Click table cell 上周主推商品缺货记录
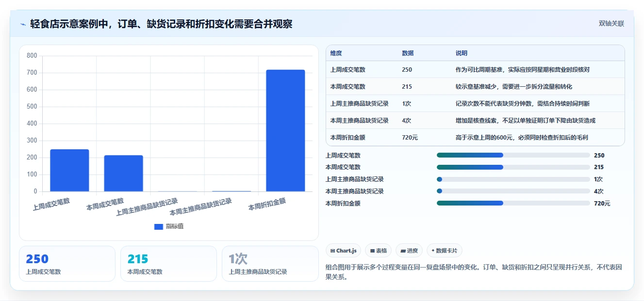This screenshot has height=301, width=644. (x=359, y=104)
